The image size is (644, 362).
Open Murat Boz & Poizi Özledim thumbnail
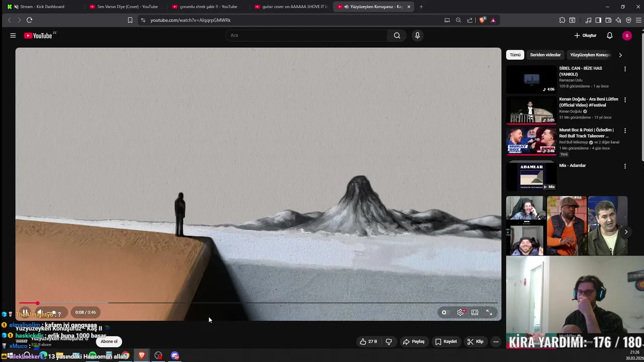coord(531,141)
